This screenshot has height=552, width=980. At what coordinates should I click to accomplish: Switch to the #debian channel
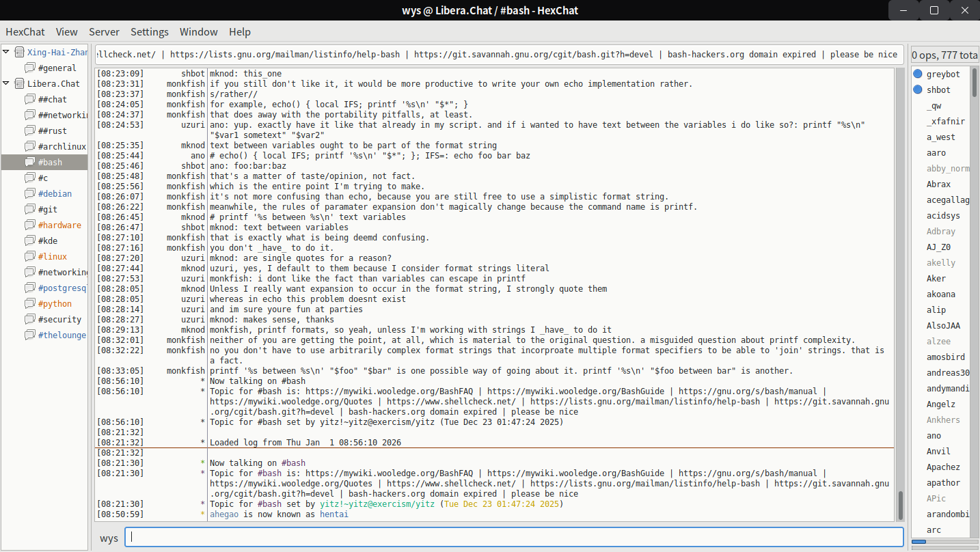tap(55, 194)
